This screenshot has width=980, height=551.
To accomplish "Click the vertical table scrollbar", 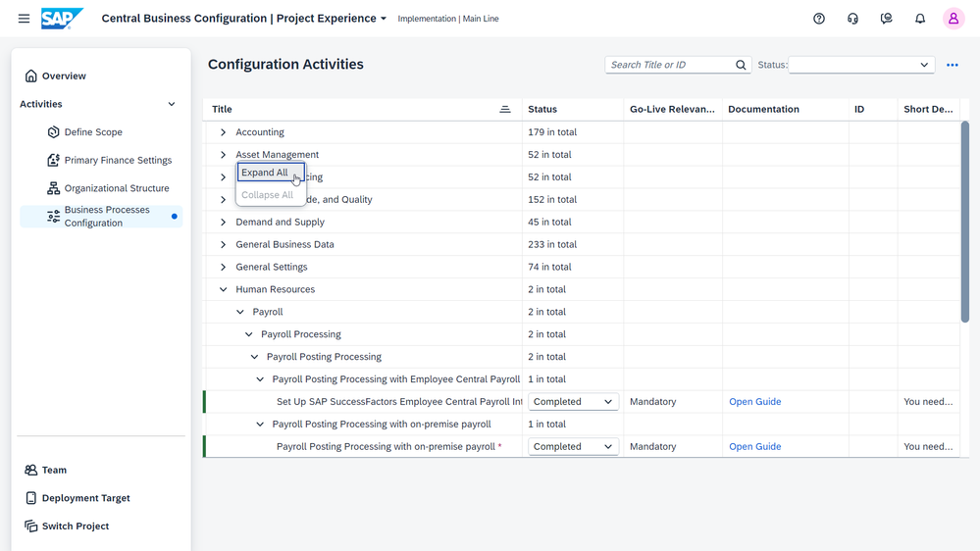I will pos(965,222).
